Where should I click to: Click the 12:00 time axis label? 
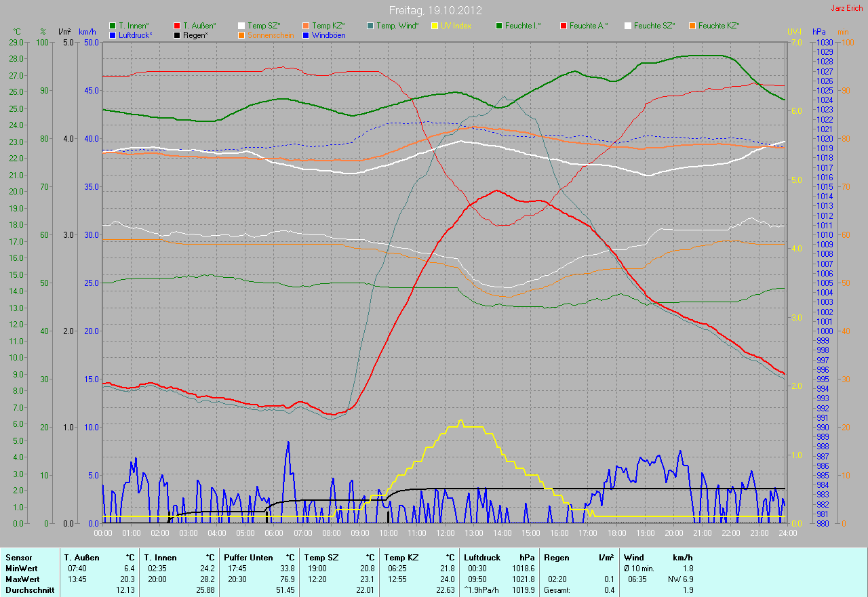click(x=444, y=533)
